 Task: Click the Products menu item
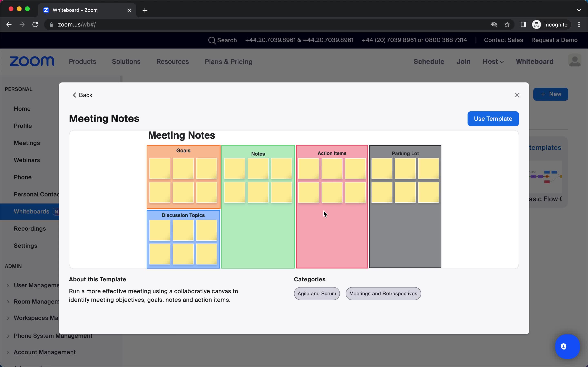(82, 61)
